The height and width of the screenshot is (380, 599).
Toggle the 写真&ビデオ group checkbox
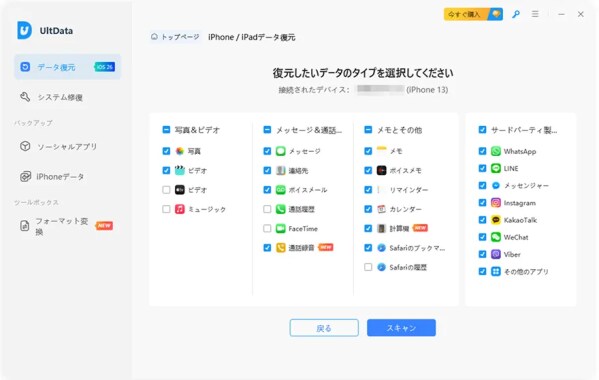166,130
